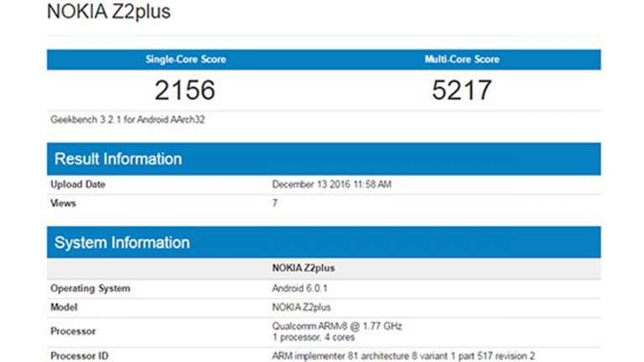Click the Qualcomm ARMv8 @ 1.77 GHz text
Image resolution: width=644 pixels, height=362 pixels.
tap(337, 326)
